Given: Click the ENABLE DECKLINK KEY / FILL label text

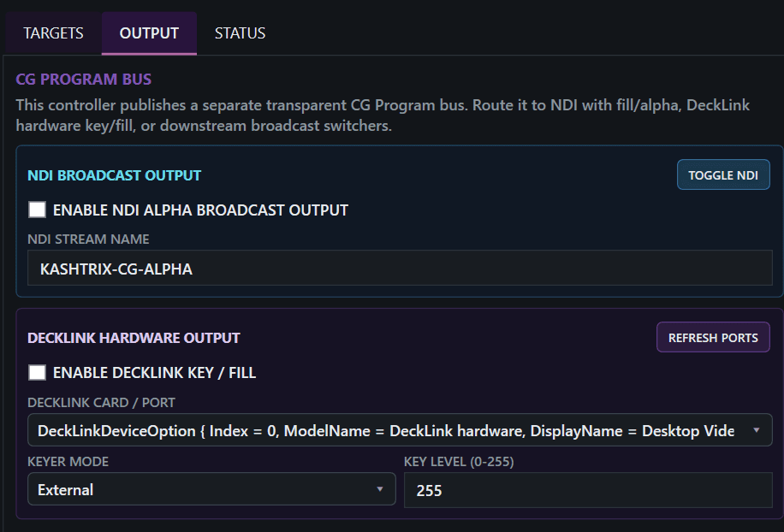Looking at the screenshot, I should (x=155, y=373).
